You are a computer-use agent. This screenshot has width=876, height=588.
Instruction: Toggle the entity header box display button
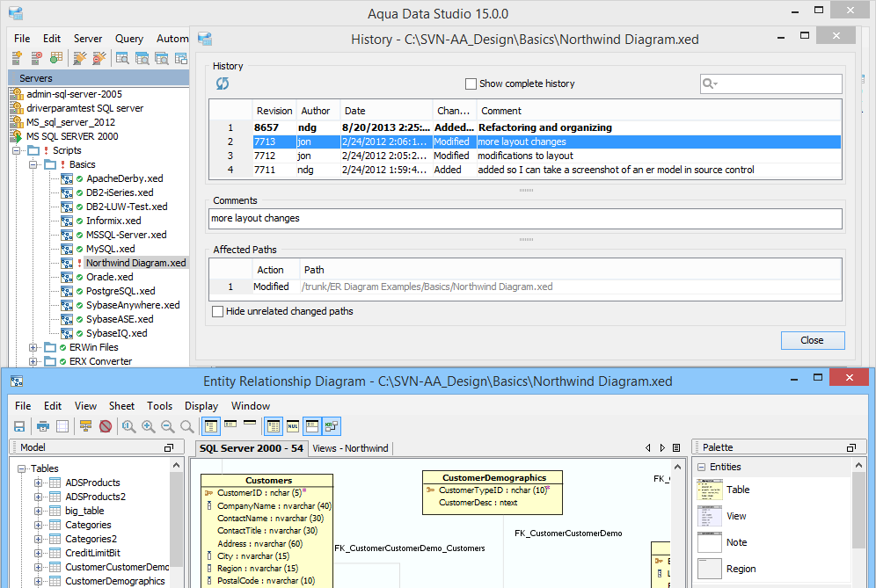tap(312, 426)
